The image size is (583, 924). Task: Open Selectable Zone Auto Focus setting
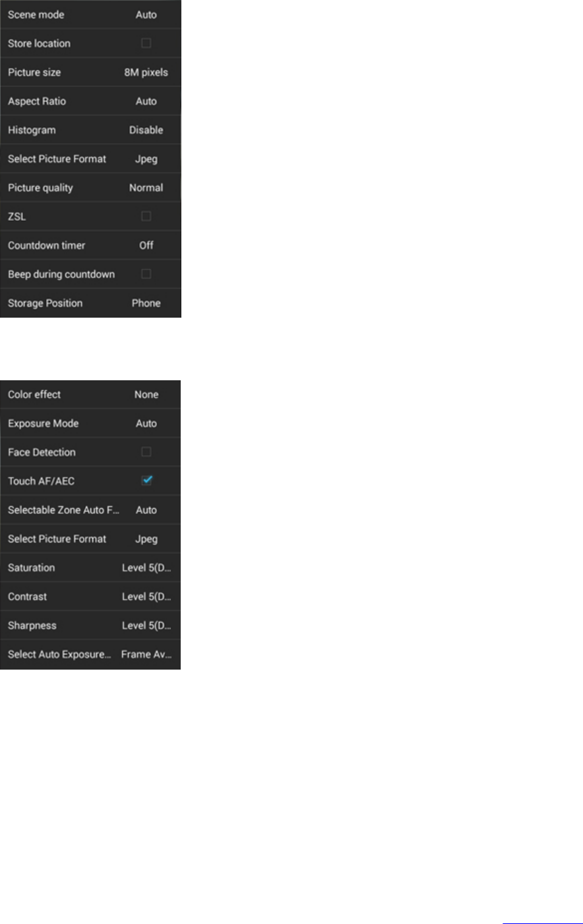[90, 510]
